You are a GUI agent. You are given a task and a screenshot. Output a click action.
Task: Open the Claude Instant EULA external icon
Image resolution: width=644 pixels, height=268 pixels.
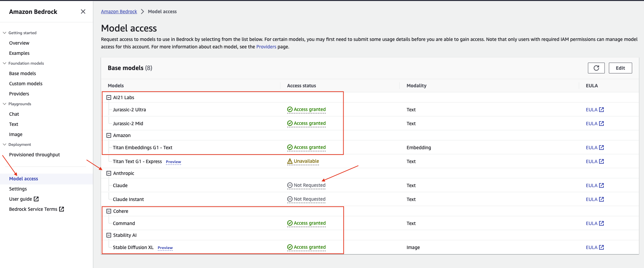(601, 199)
